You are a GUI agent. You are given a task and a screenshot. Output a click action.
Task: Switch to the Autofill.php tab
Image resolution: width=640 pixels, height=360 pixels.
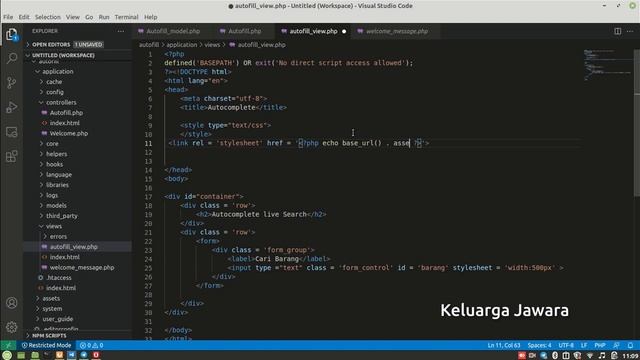click(x=244, y=31)
